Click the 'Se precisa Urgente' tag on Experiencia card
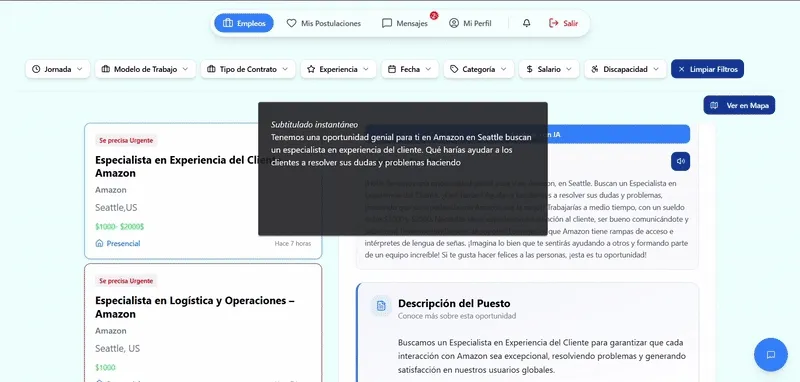 tap(126, 140)
